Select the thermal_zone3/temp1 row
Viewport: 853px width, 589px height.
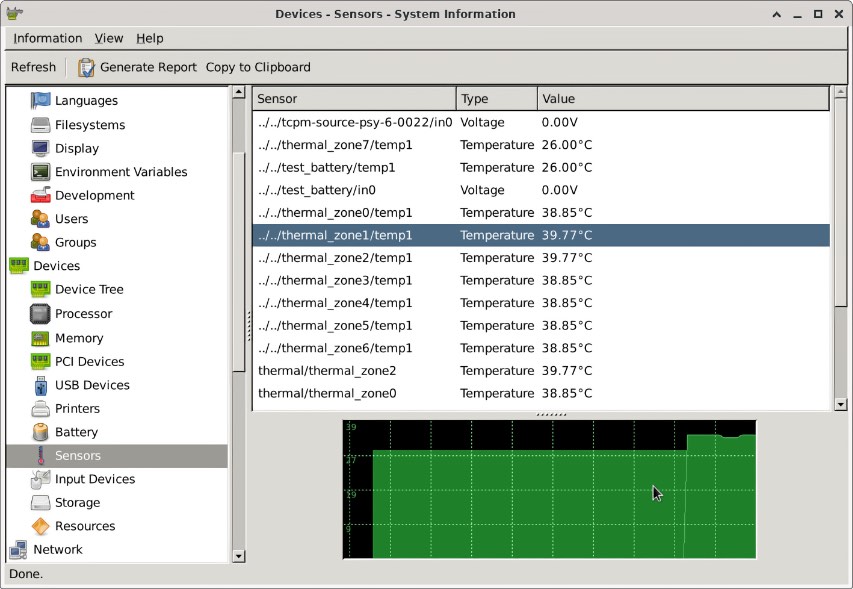(x=541, y=281)
